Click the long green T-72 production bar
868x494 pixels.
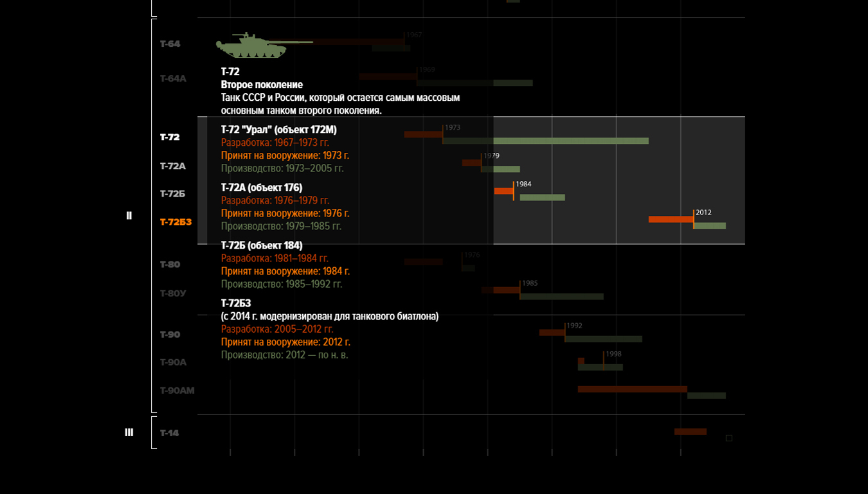(545, 141)
